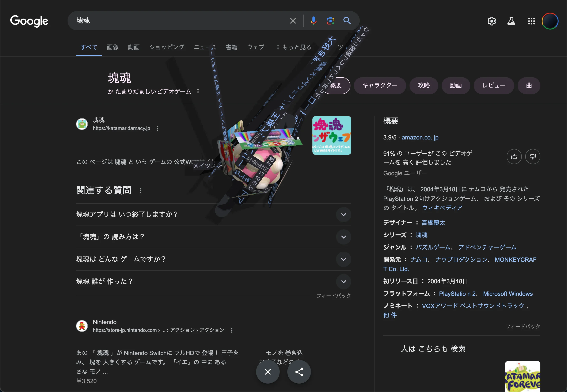Screen dimensions: 567x392
Task: Click the 塊魂 ザ ウェブ result thumbnail
Action: [332, 135]
